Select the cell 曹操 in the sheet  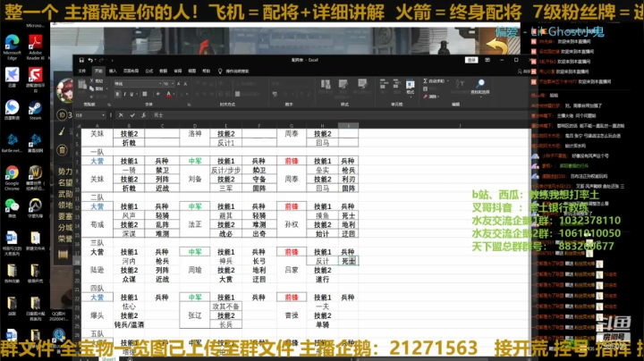(x=292, y=315)
